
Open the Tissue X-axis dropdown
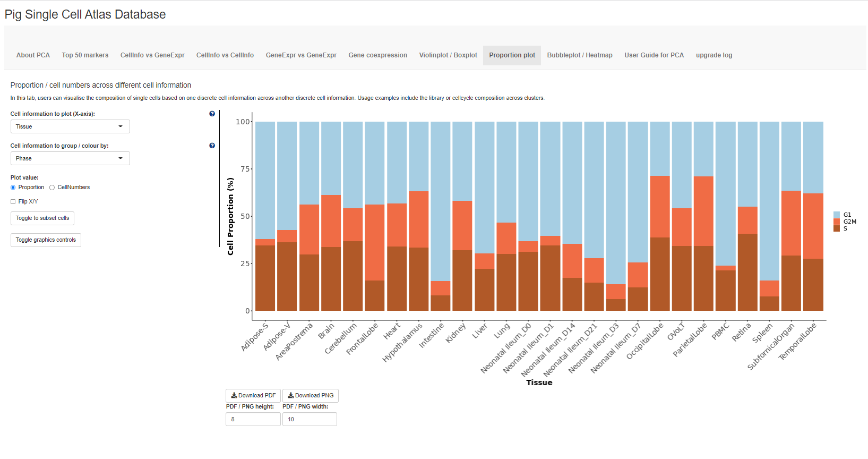(x=70, y=126)
